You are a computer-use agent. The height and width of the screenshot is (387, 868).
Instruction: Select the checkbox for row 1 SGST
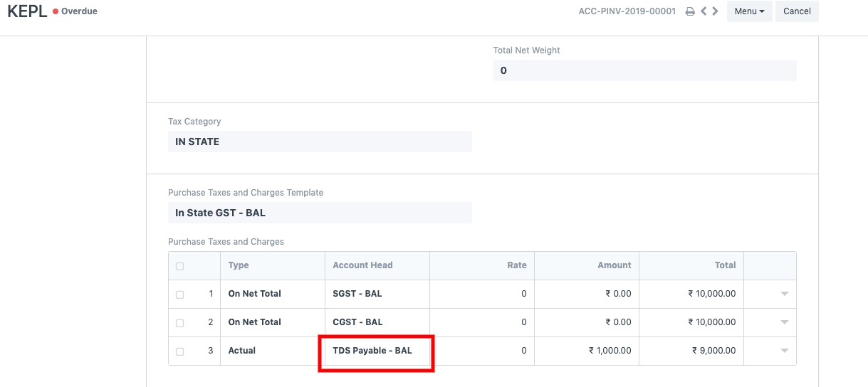(179, 295)
